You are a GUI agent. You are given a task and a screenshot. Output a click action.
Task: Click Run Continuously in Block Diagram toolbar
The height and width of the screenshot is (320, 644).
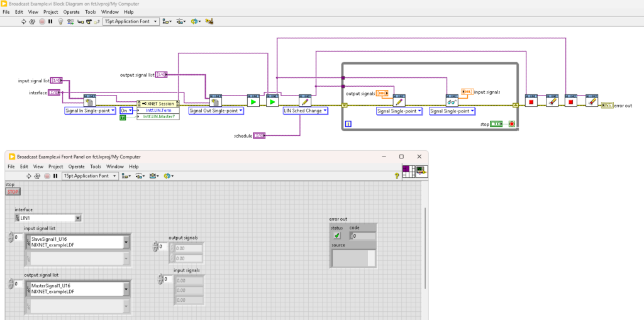tap(33, 21)
